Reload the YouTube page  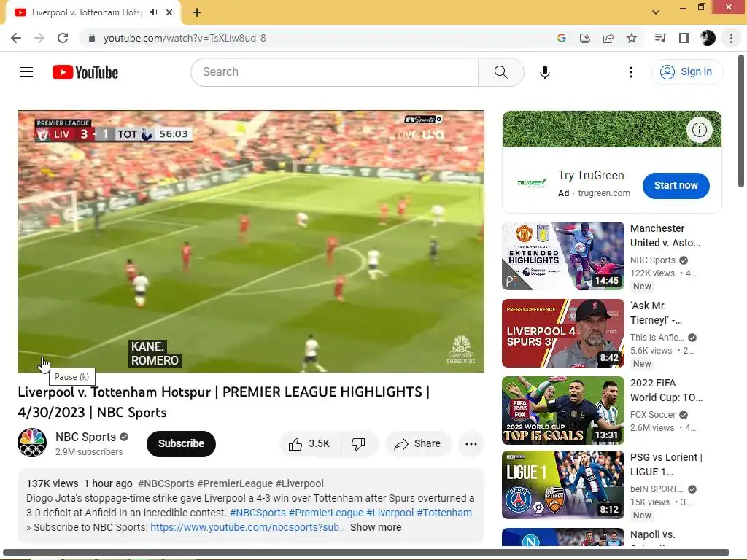coord(63,38)
